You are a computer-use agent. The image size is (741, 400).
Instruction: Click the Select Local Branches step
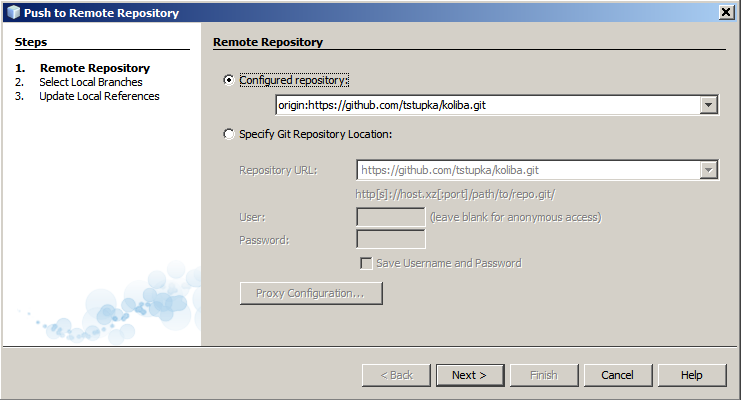pos(90,82)
